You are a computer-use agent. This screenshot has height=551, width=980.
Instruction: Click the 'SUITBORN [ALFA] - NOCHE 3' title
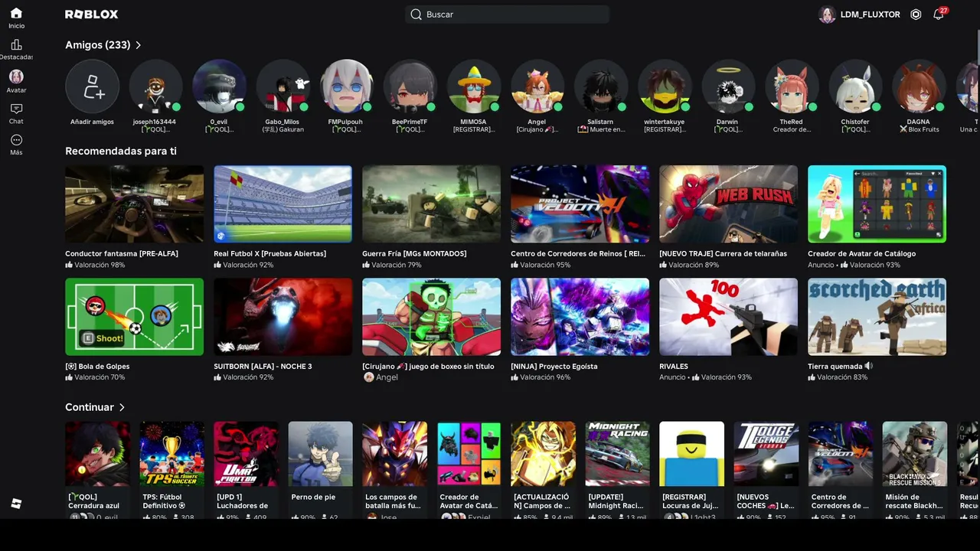point(263,366)
